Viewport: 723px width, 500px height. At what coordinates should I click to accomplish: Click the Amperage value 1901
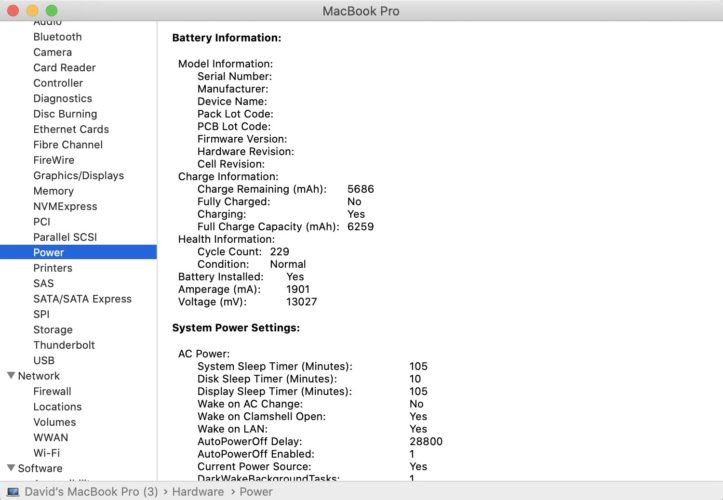click(x=298, y=289)
